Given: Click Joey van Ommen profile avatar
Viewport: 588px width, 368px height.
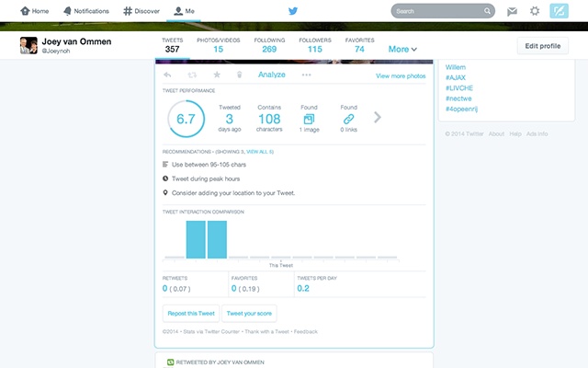Looking at the screenshot, I should coord(28,45).
